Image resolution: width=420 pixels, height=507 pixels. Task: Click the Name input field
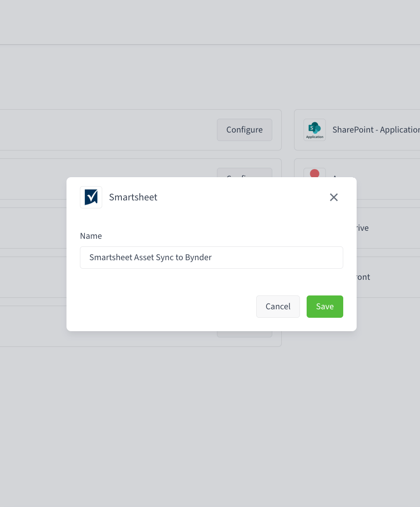click(212, 258)
